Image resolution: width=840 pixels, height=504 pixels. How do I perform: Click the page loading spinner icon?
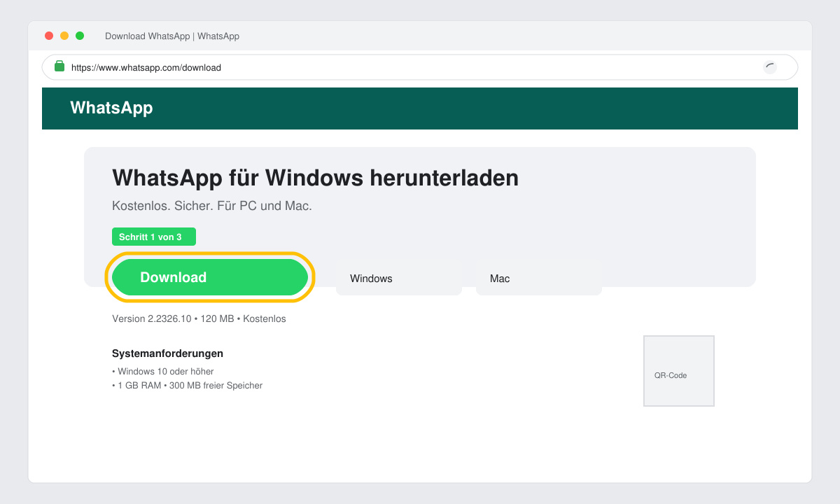pyautogui.click(x=770, y=67)
